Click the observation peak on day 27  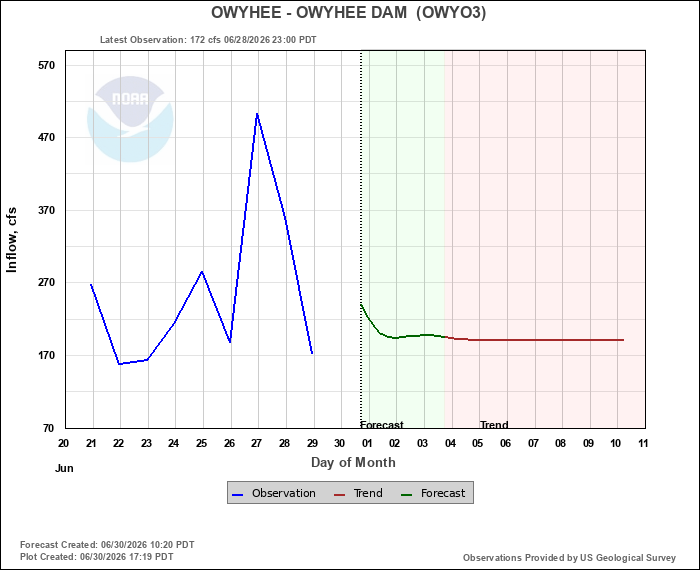click(x=257, y=114)
